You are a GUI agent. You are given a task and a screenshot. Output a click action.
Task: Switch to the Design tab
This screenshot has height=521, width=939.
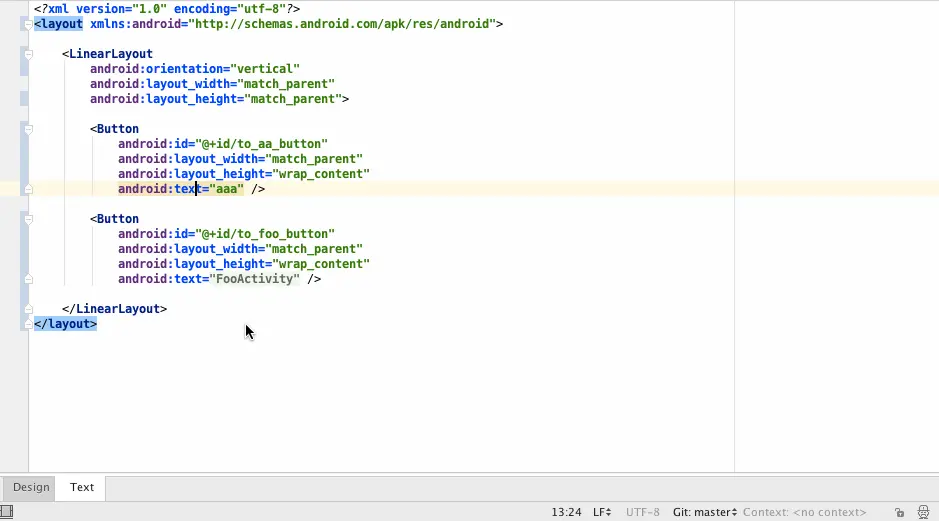pyautogui.click(x=31, y=487)
